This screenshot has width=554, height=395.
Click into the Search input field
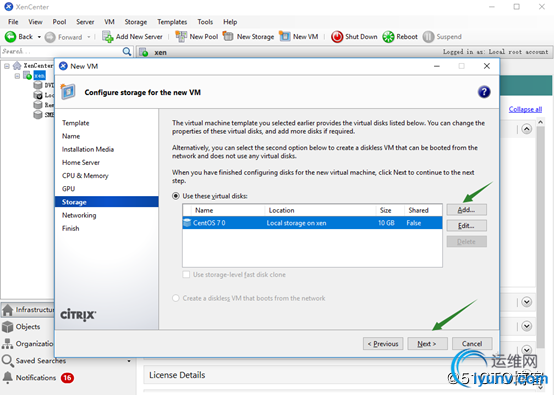61,52
